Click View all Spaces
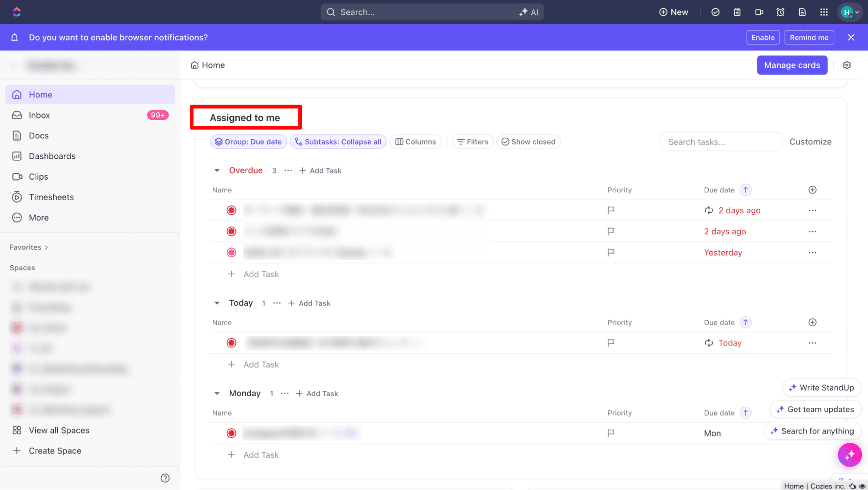 click(59, 430)
